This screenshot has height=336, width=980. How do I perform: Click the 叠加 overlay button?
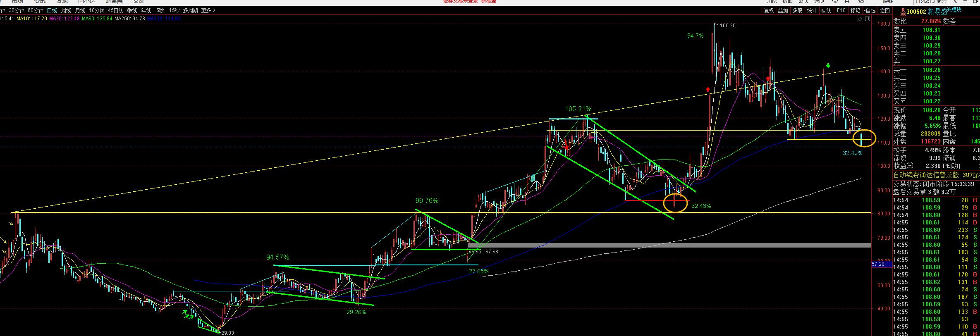[783, 10]
